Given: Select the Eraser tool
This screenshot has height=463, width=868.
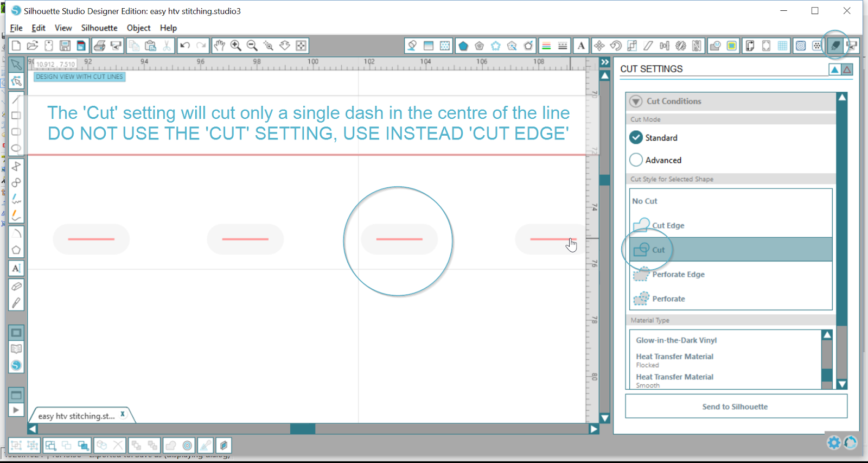Looking at the screenshot, I should (x=16, y=286).
